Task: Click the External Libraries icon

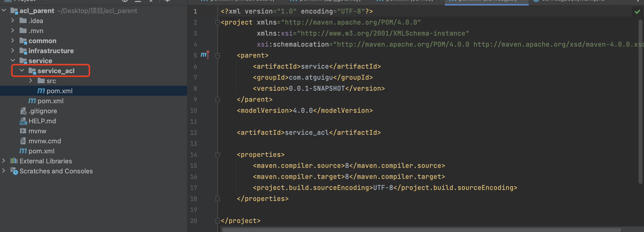Action: tap(14, 161)
